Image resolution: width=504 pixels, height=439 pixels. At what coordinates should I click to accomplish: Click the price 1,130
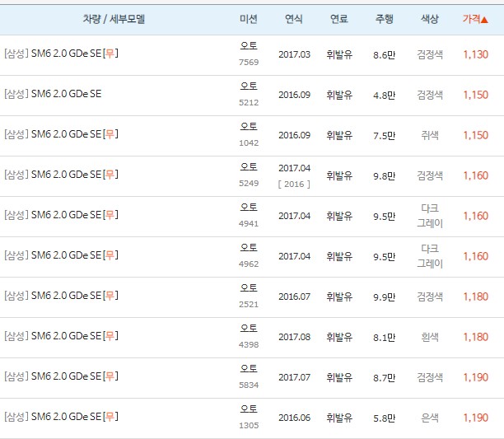[475, 54]
